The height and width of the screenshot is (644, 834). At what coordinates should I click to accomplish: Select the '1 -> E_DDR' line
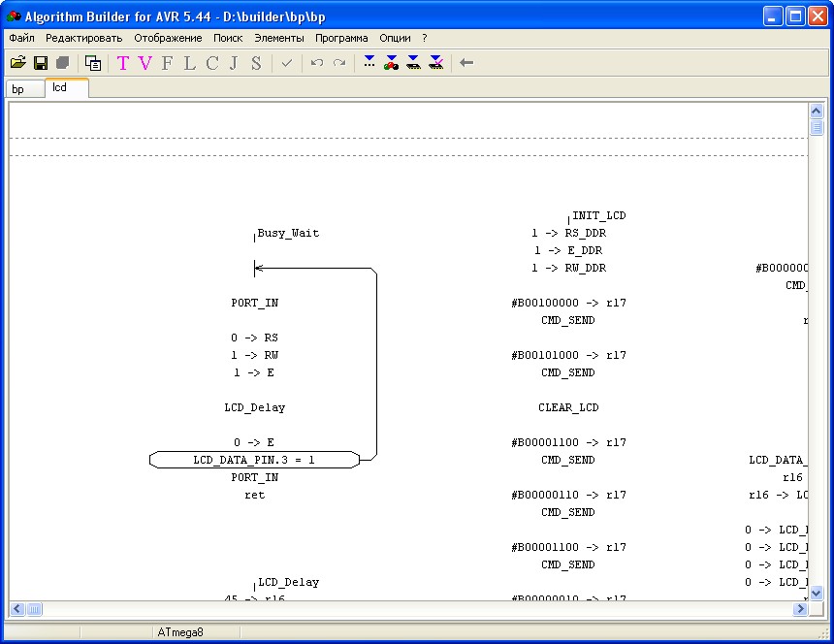(568, 250)
